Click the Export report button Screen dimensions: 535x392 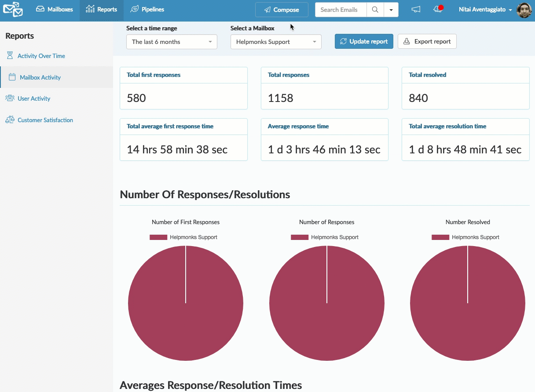click(427, 41)
